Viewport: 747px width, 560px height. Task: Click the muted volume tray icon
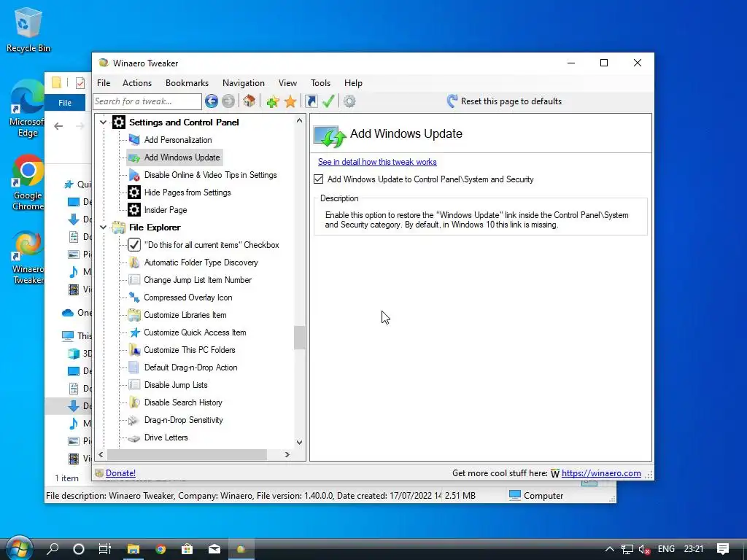[x=645, y=549]
